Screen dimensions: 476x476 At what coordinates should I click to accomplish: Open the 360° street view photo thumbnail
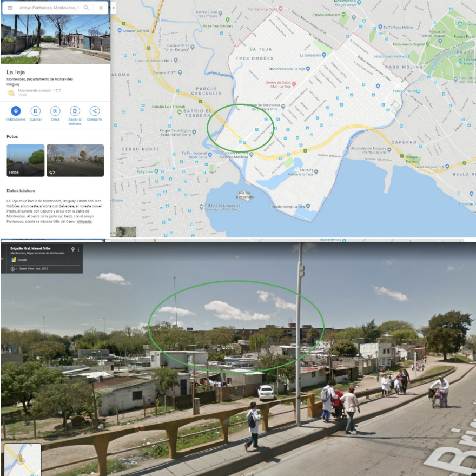coord(75,160)
